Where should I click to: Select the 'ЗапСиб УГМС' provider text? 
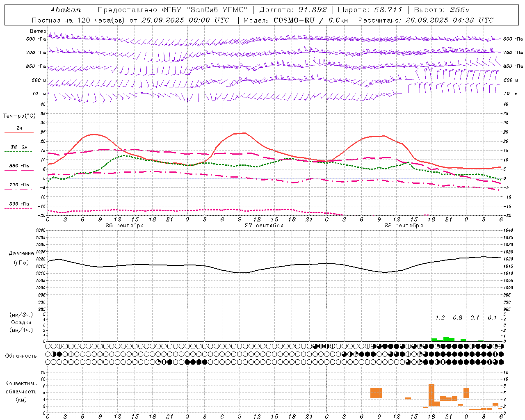coord(217,9)
